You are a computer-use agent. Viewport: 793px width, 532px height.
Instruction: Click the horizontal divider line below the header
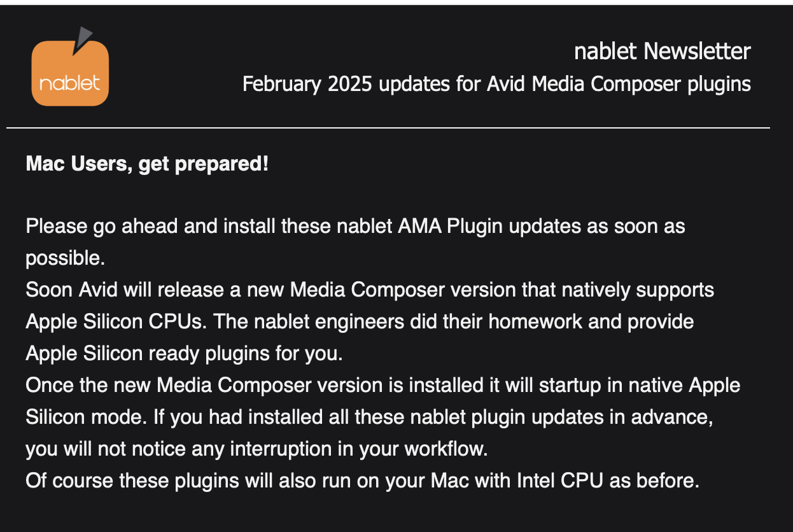(x=388, y=128)
